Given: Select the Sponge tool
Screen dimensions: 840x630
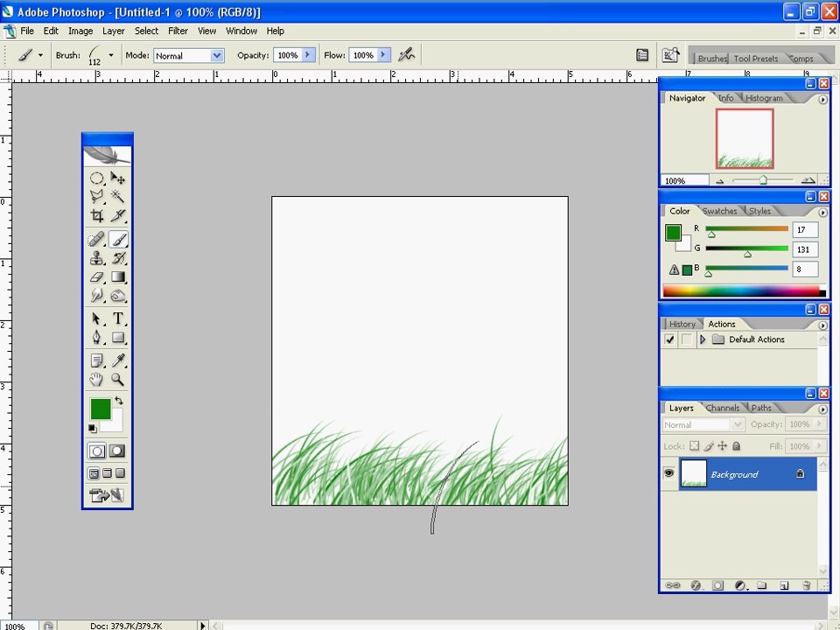Looking at the screenshot, I should click(118, 295).
